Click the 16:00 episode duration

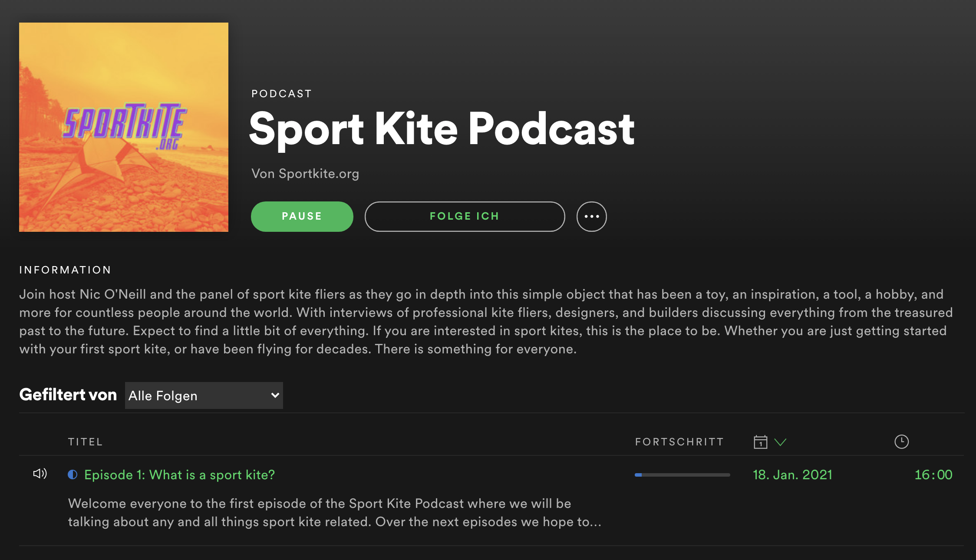(x=933, y=474)
